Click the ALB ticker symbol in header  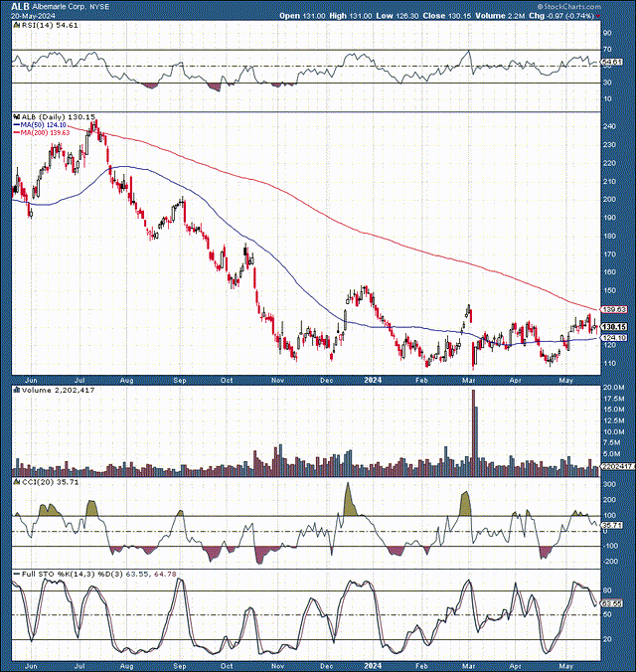click(20, 6)
